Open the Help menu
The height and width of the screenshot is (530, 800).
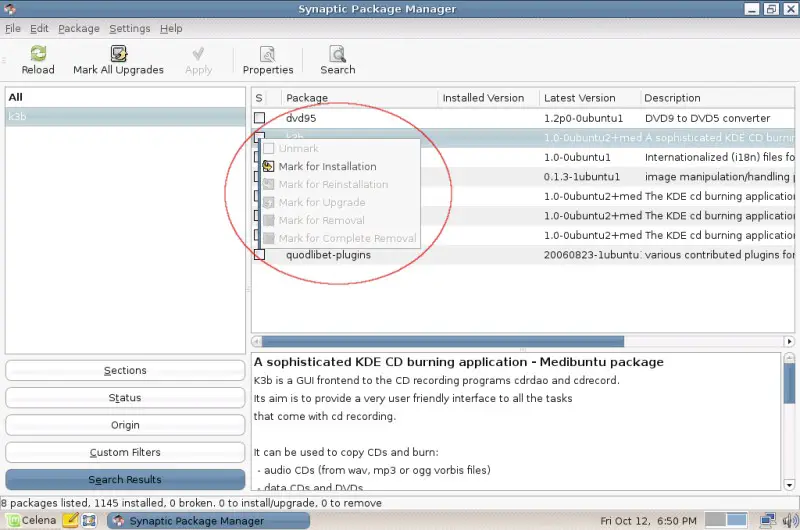pos(171,29)
